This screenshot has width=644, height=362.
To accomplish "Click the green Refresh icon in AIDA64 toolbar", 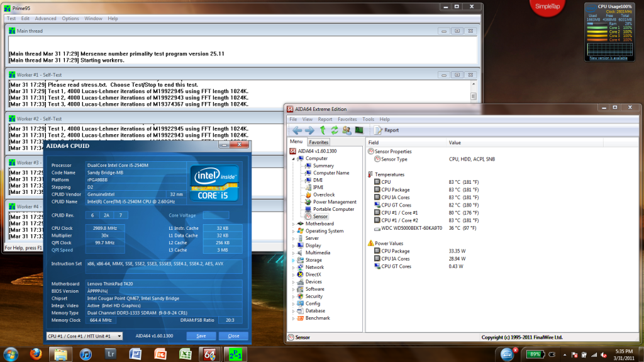I will coord(335,130).
